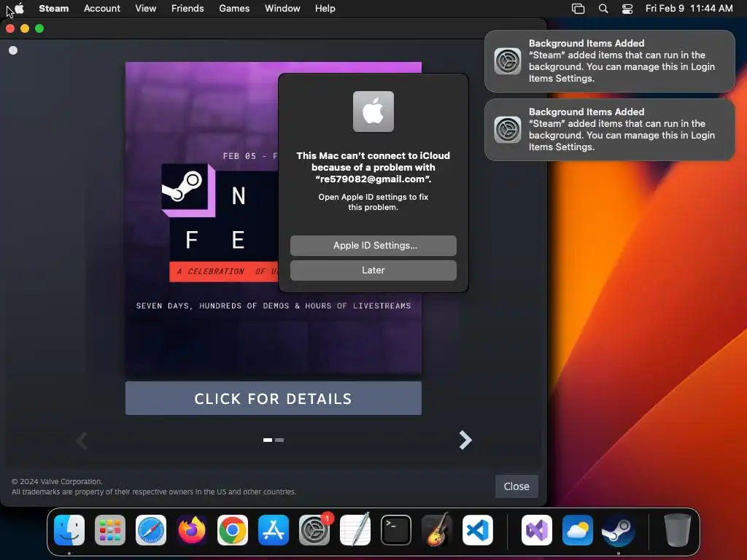This screenshot has width=747, height=560.
Task: Open Control Center in menu bar
Action: coord(627,9)
